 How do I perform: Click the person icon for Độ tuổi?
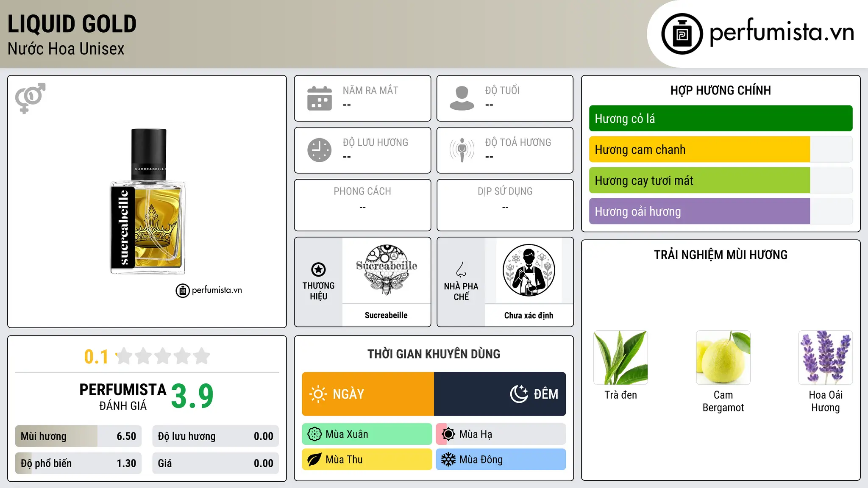[462, 98]
